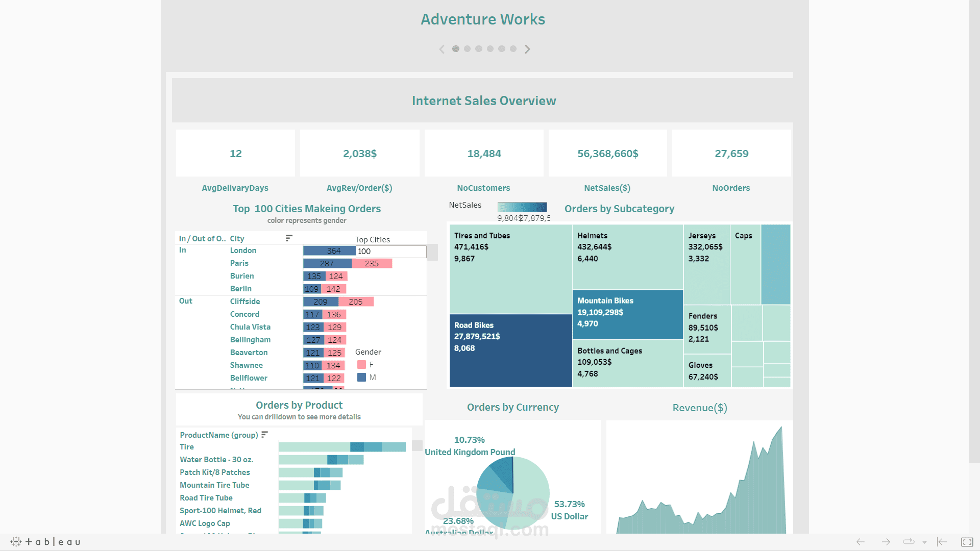Image resolution: width=980 pixels, height=551 pixels.
Task: Click the sort icon next to ProductName (group)
Action: (x=265, y=434)
